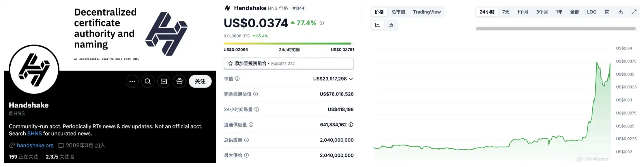Image resolution: width=644 pixels, height=167 pixels.
Task: Switch to line chart view
Action: pos(377,25)
